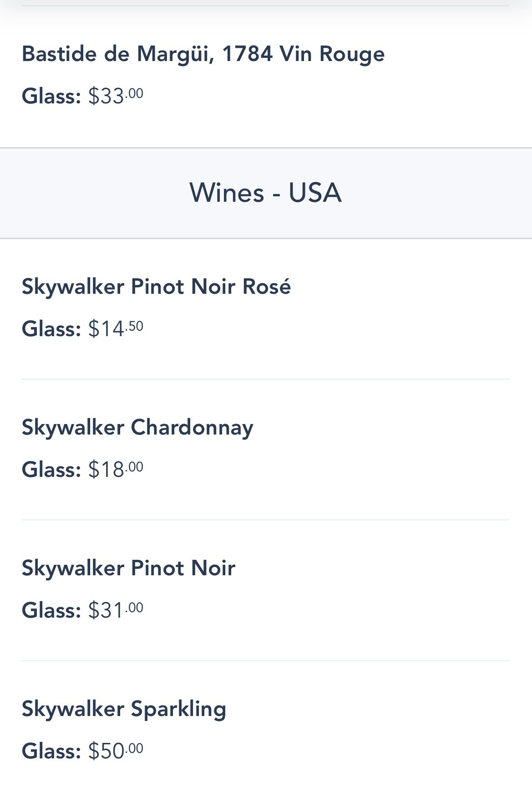Image resolution: width=532 pixels, height=798 pixels.
Task: Tap the $18.00 glass price
Action: (x=116, y=469)
